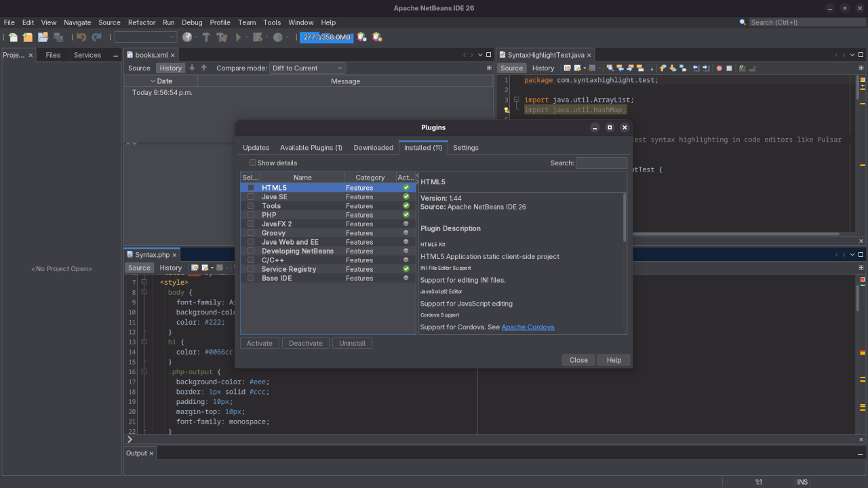Click the Next Bookmark icon in Java editor
Image resolution: width=868 pixels, height=488 pixels.
[x=673, y=68]
